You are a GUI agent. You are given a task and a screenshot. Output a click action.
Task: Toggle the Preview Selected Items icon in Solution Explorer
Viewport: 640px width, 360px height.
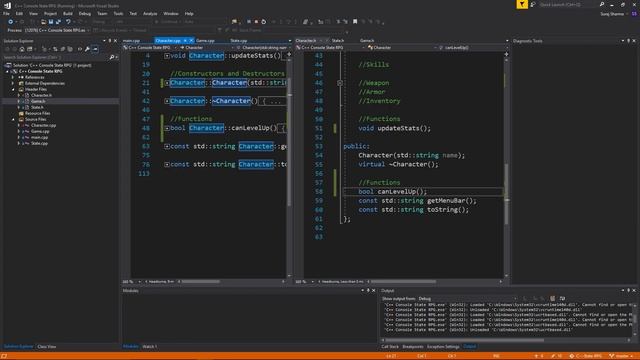pos(95,49)
